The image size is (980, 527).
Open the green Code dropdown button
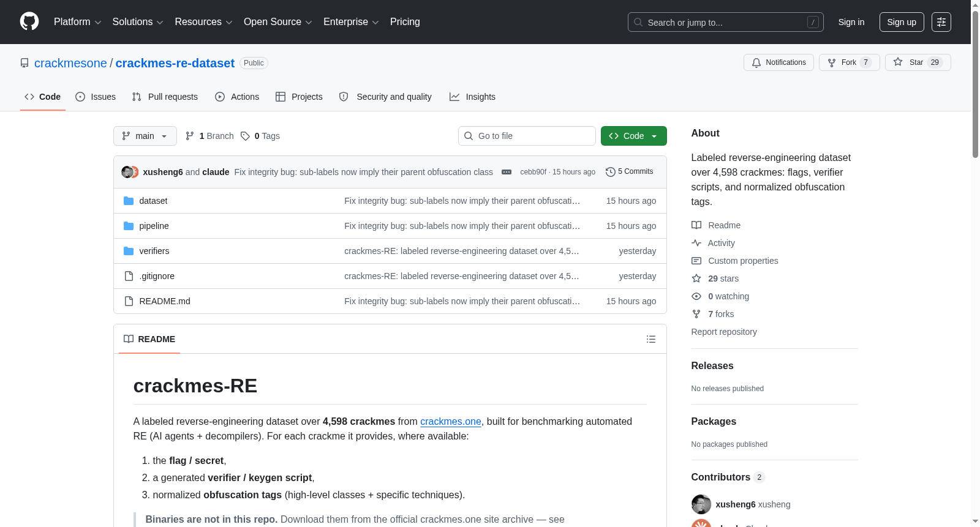click(x=634, y=136)
